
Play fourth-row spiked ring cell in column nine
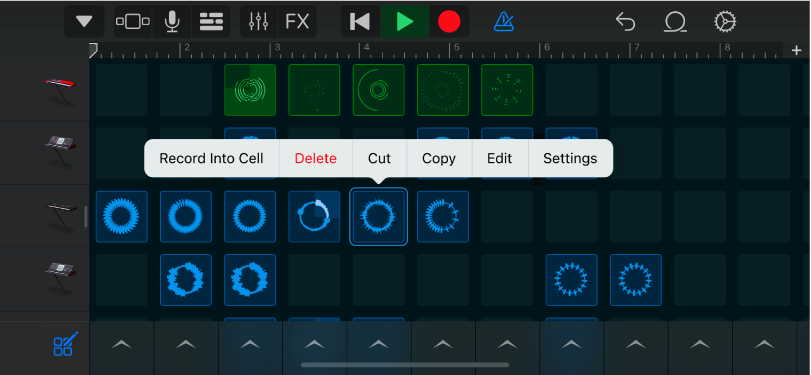tap(636, 280)
